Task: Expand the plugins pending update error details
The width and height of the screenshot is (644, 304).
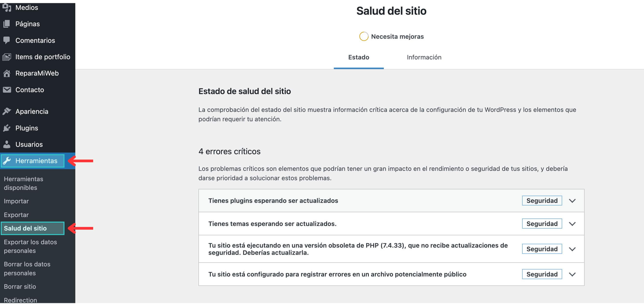Action: [573, 200]
